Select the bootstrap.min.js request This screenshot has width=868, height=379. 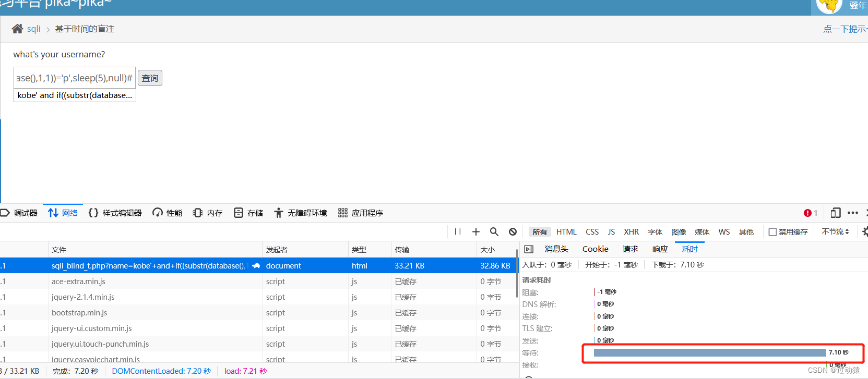click(x=258, y=313)
